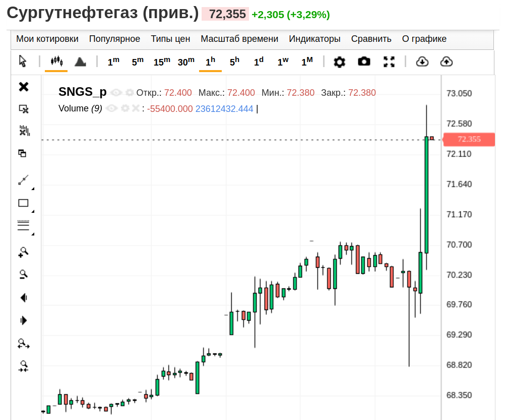Set timeframe to 5 minutes

tap(138, 61)
